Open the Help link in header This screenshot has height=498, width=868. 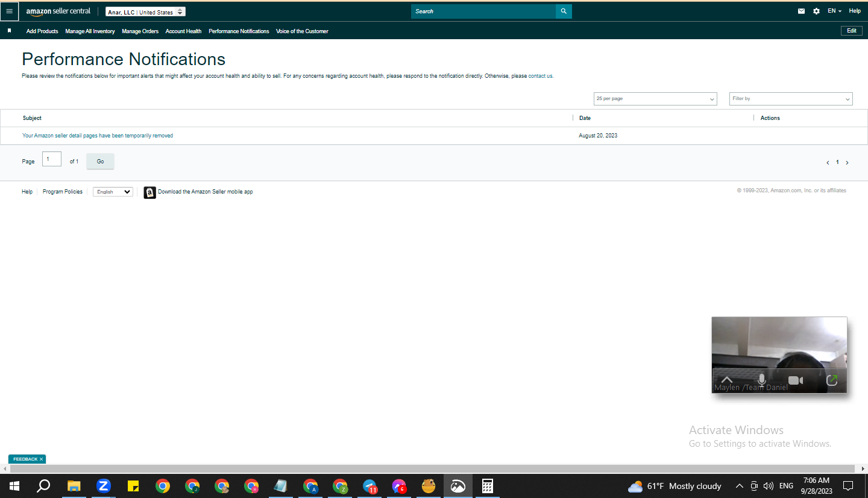tap(855, 11)
